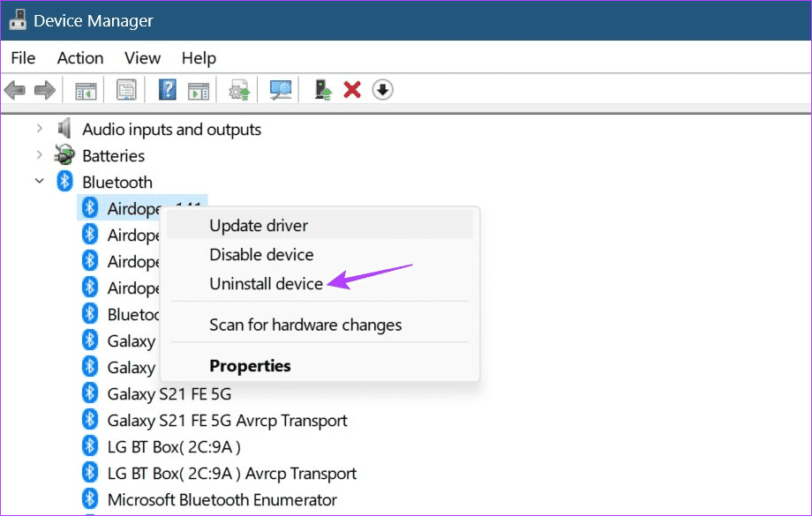Select the highlighted Airdopes 141 device
The width and height of the screenshot is (812, 516).
coord(142,208)
